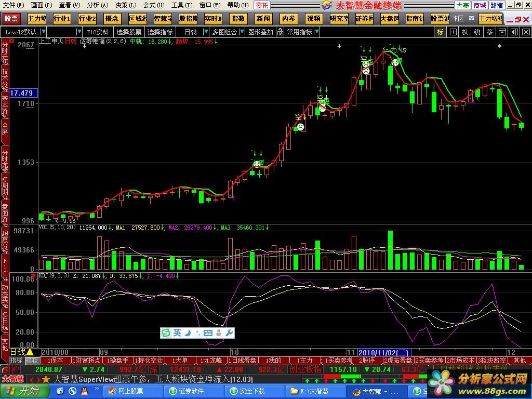The height and width of the screenshot is (399, 532).
Task: Open the 决策 menu
Action: pyautogui.click(x=125, y=5)
